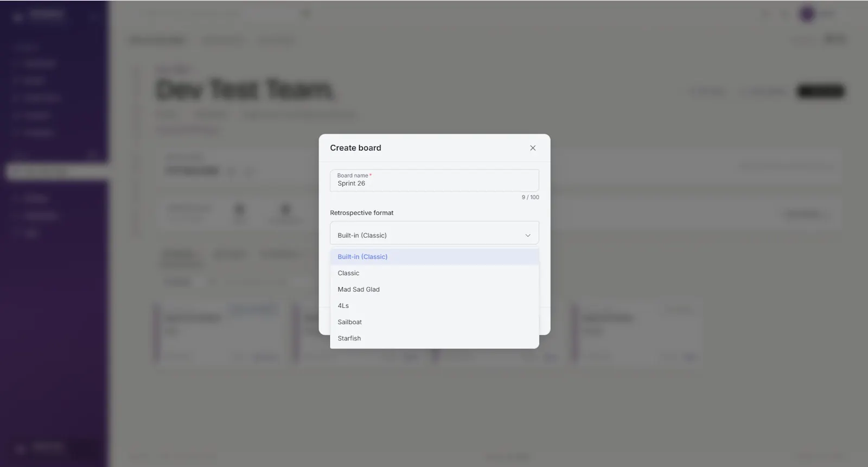Open the Retrospective format dropdown
This screenshot has height=467, width=868.
click(434, 233)
